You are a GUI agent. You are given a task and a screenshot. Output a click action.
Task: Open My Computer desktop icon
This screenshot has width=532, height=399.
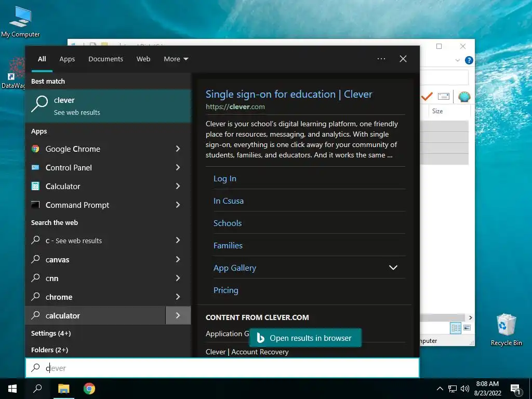coord(20,22)
